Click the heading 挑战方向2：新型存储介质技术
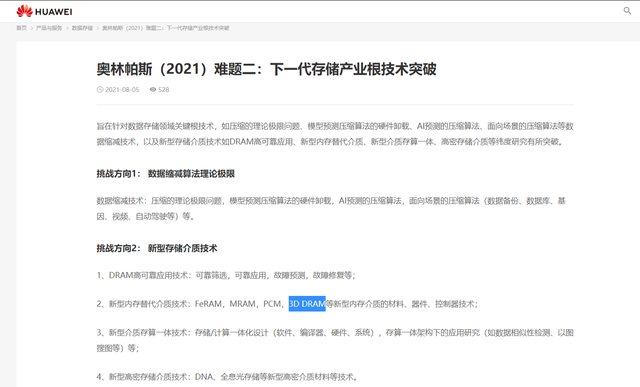 tap(157, 248)
